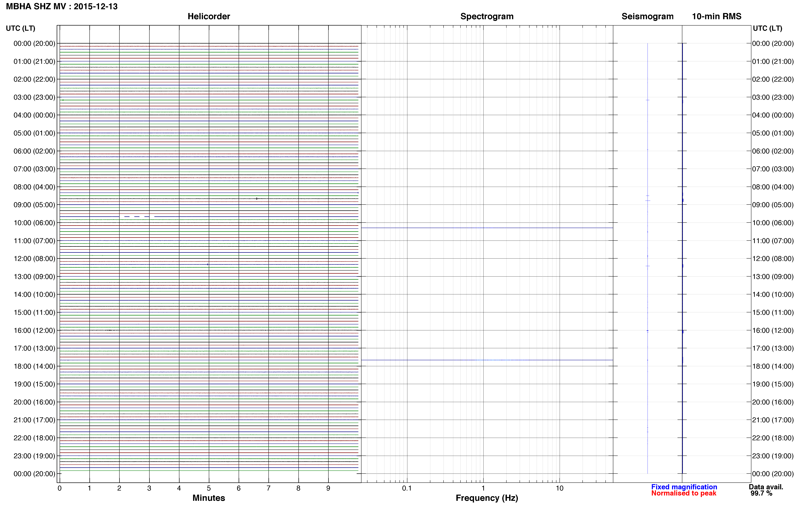Image resolution: width=812 pixels, height=508 pixels.
Task: Click the "Frequency (Hz)" axis title
Action: [x=487, y=498]
